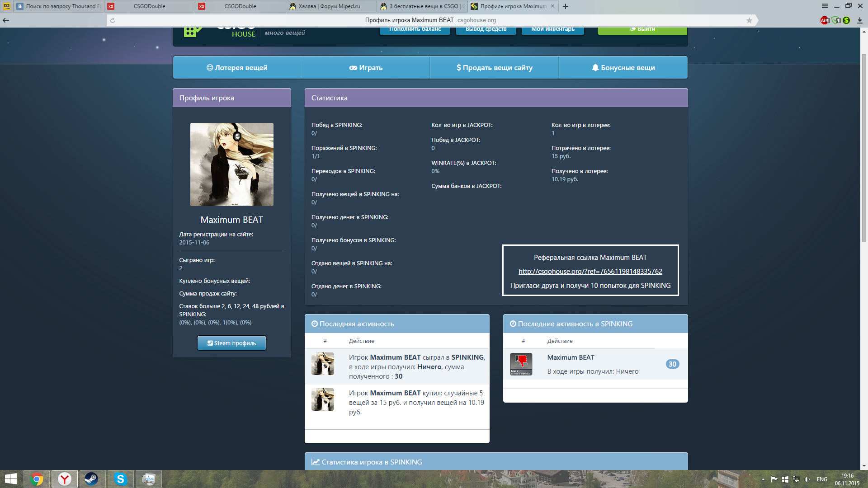Go back with the browser back arrow
This screenshot has height=488, width=868.
[6, 20]
